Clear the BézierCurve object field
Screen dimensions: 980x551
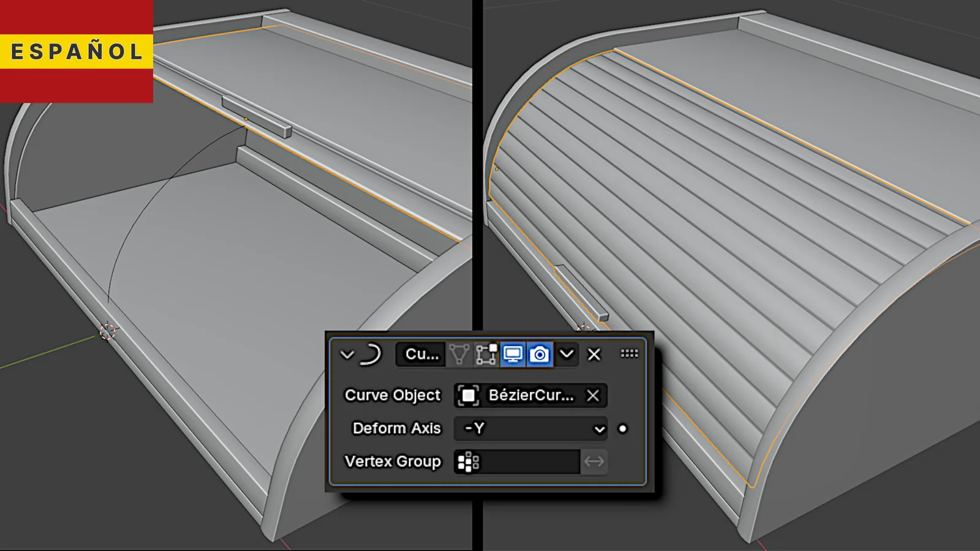coord(593,395)
